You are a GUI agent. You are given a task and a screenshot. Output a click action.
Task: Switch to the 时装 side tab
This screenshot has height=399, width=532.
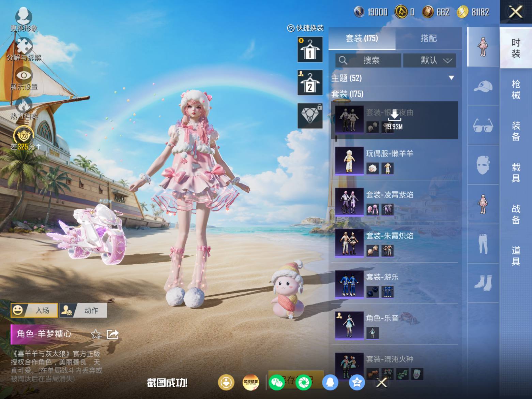[x=516, y=48]
